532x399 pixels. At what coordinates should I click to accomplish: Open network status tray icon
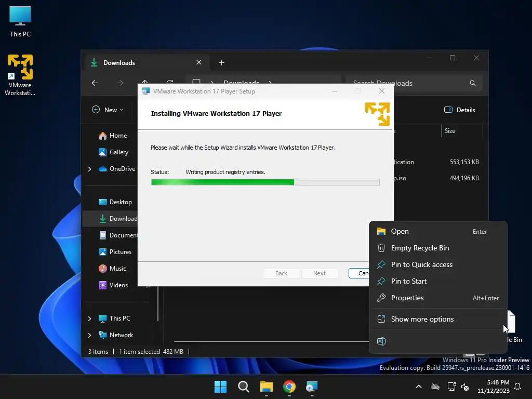(x=451, y=387)
